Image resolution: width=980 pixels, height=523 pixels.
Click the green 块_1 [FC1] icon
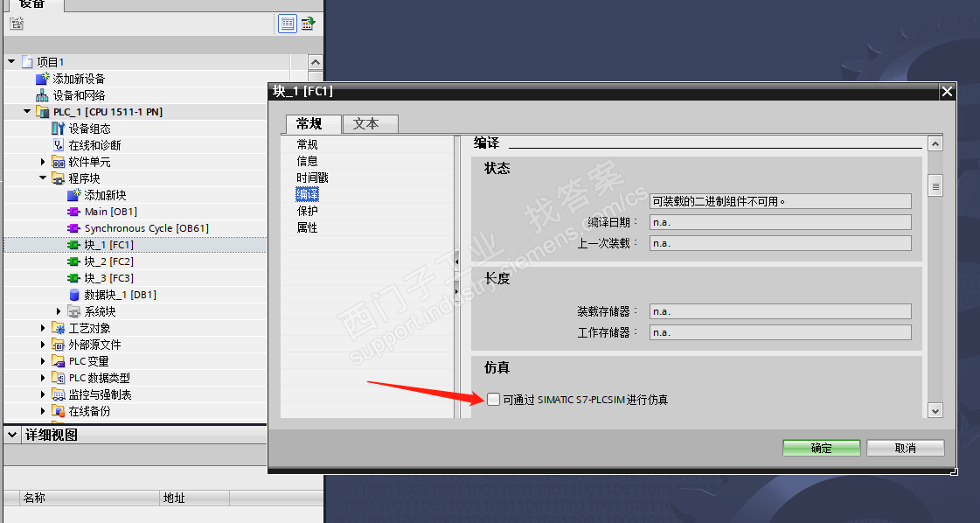[73, 245]
